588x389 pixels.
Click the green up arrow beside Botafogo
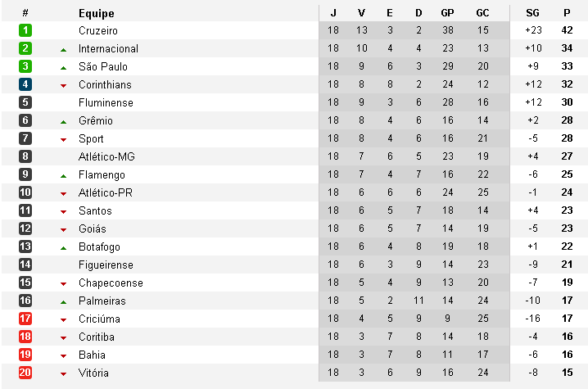63,247
